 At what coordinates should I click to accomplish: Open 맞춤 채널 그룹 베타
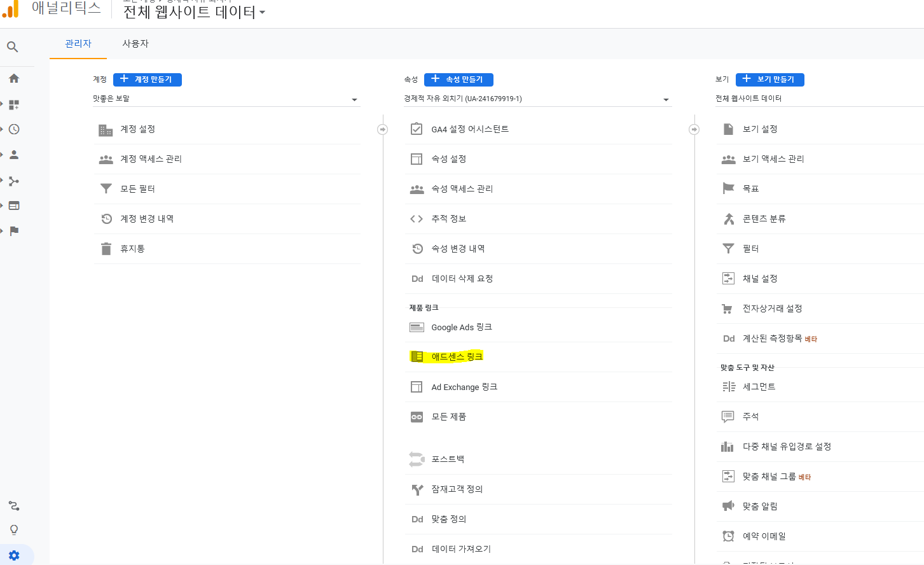pos(820,477)
